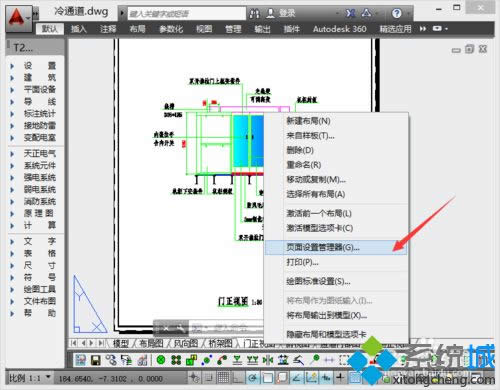Viewport: 500px width, 390px height.
Task: Expand more ribbon tabs double arrow
Action: [x=423, y=29]
